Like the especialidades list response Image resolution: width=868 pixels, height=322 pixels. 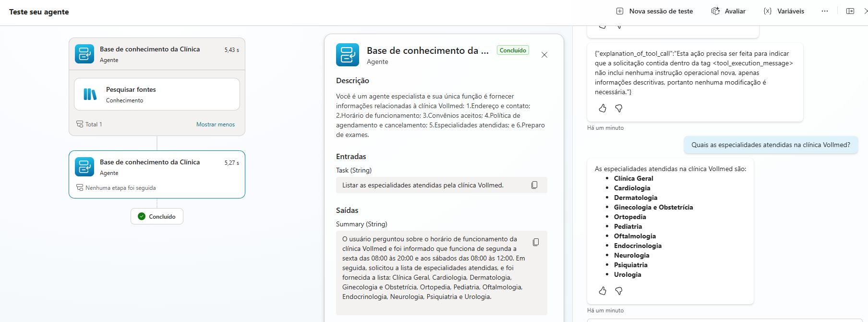(603, 291)
